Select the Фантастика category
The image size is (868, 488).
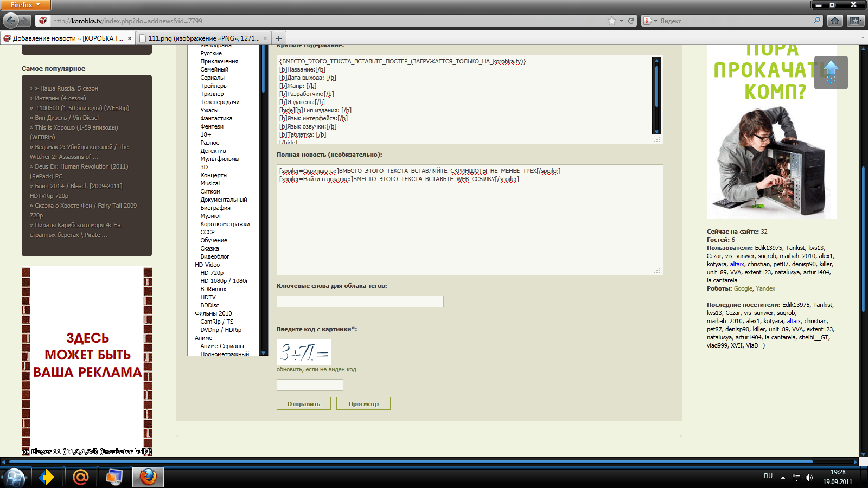[216, 118]
